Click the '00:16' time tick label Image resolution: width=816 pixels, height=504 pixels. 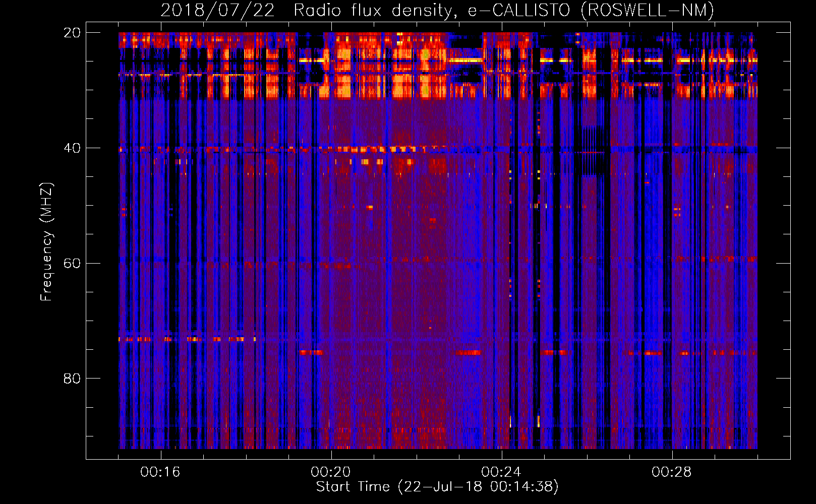pos(160,472)
